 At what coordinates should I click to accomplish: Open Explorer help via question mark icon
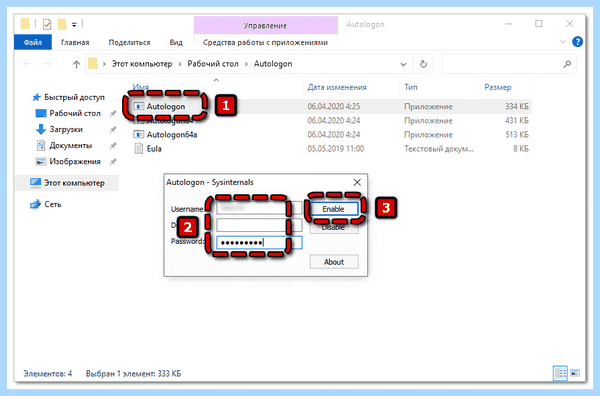pyautogui.click(x=577, y=42)
